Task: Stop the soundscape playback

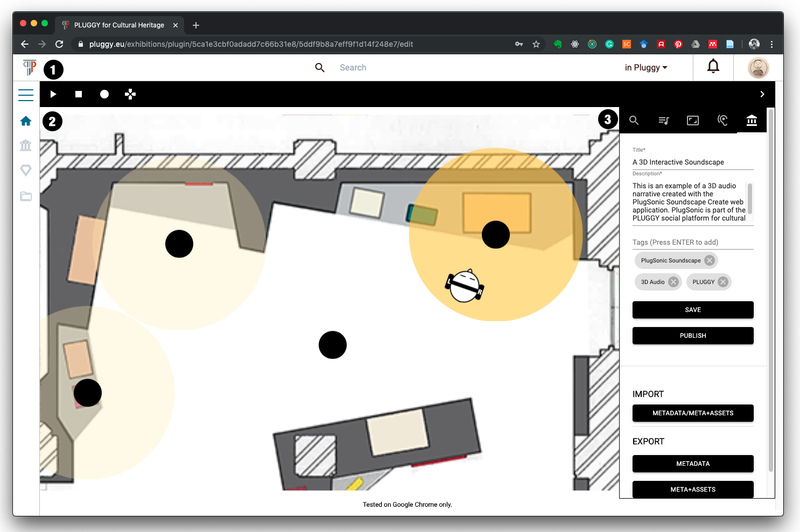Action: [79, 94]
